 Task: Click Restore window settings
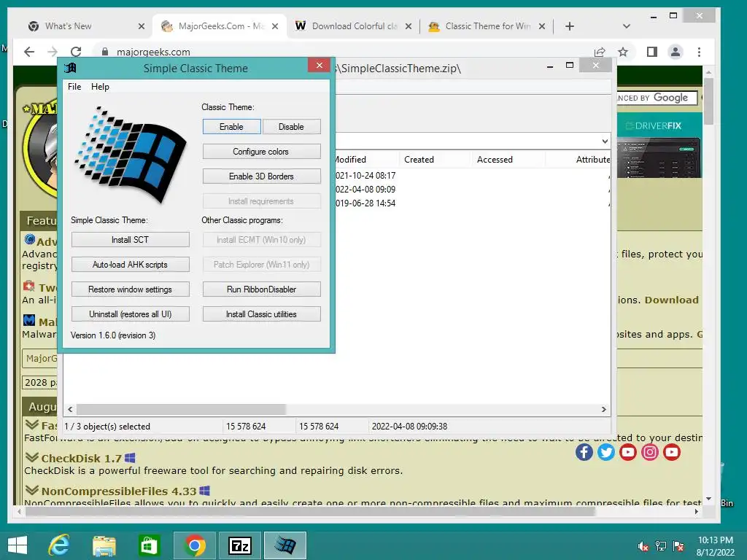pyautogui.click(x=130, y=289)
